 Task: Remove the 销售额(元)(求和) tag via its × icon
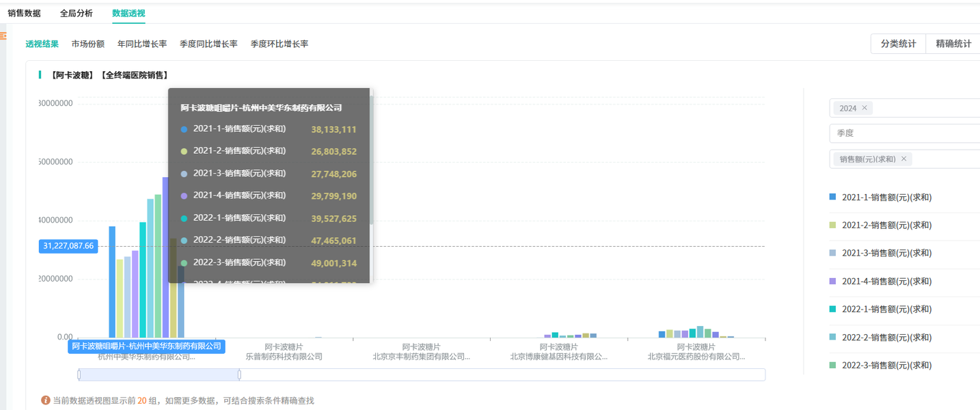click(x=903, y=158)
